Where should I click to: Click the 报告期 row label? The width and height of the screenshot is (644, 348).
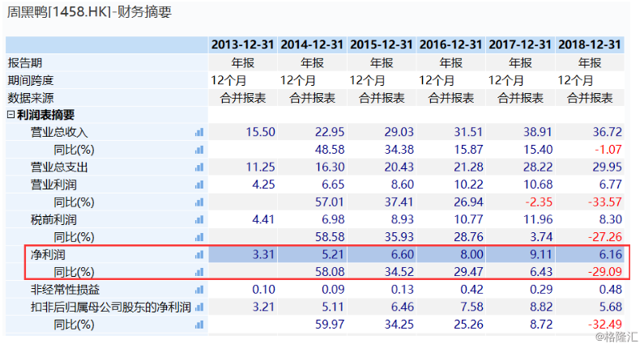coord(25,63)
